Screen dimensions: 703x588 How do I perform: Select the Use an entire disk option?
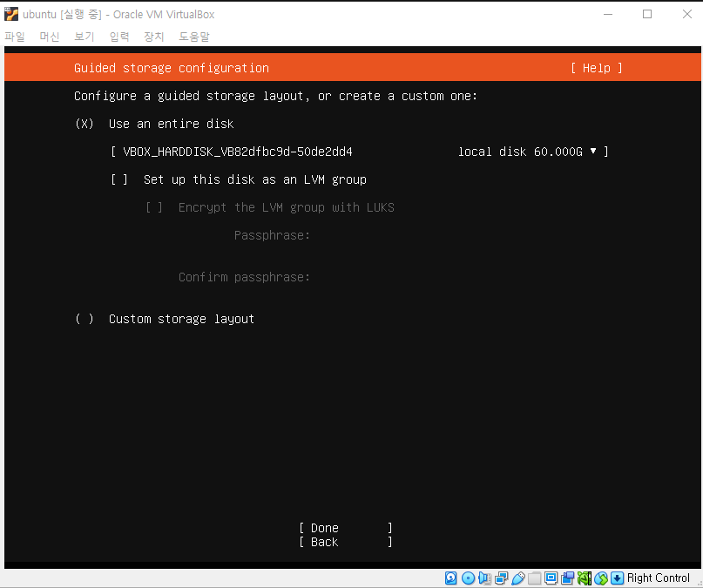(154, 124)
